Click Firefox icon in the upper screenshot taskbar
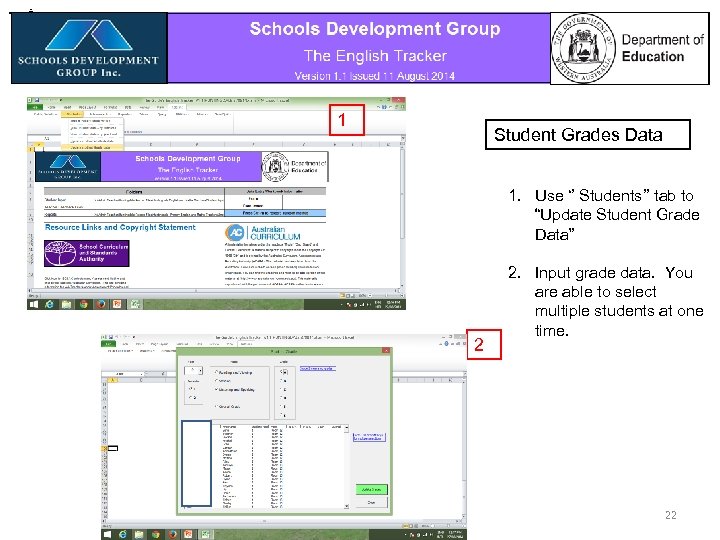This screenshot has height=540, width=720. coord(101,304)
